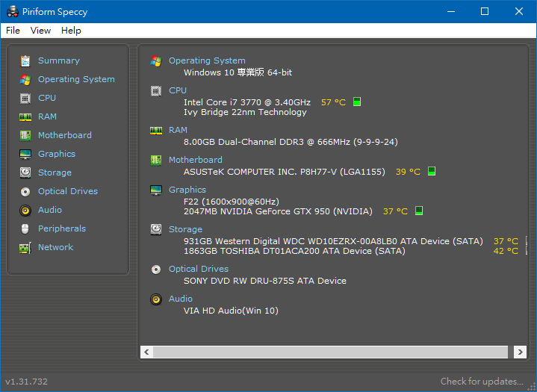537x392 pixels.
Task: Click the version number v1.31.732
Action: 26,382
